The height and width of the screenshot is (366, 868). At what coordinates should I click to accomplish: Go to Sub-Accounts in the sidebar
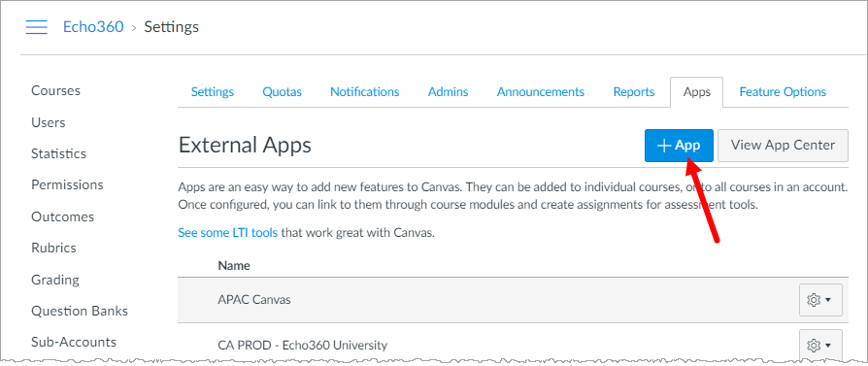point(74,342)
